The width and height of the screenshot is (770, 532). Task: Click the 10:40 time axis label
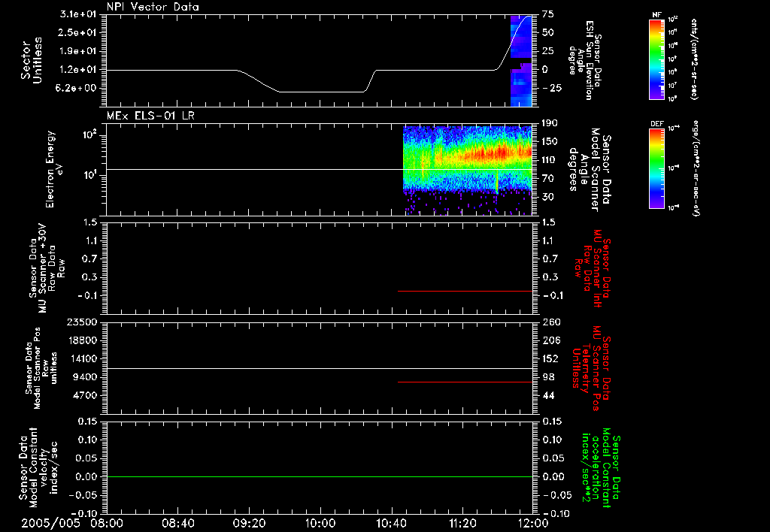point(391,523)
